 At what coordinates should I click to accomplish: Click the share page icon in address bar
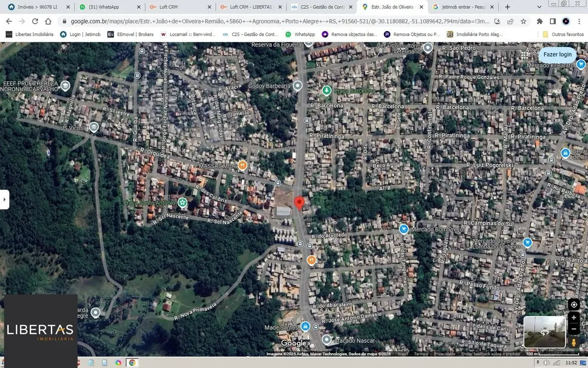[510, 21]
